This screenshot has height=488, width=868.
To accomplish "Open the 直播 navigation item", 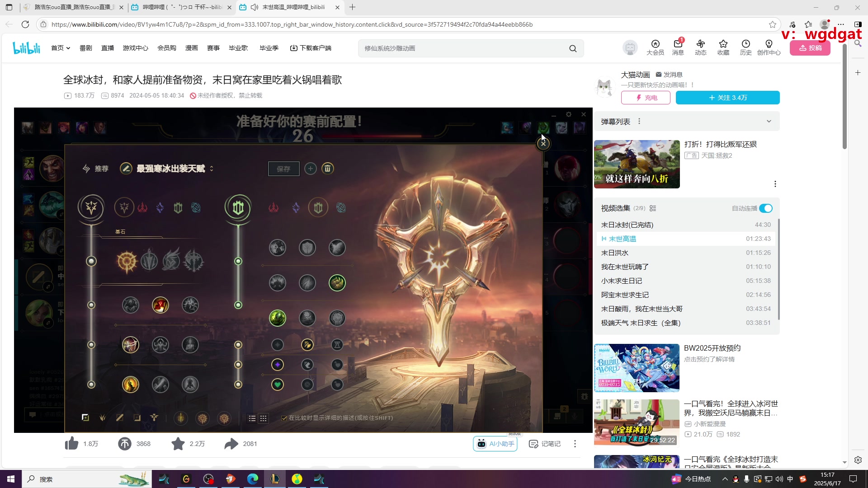I will click(x=107, y=48).
